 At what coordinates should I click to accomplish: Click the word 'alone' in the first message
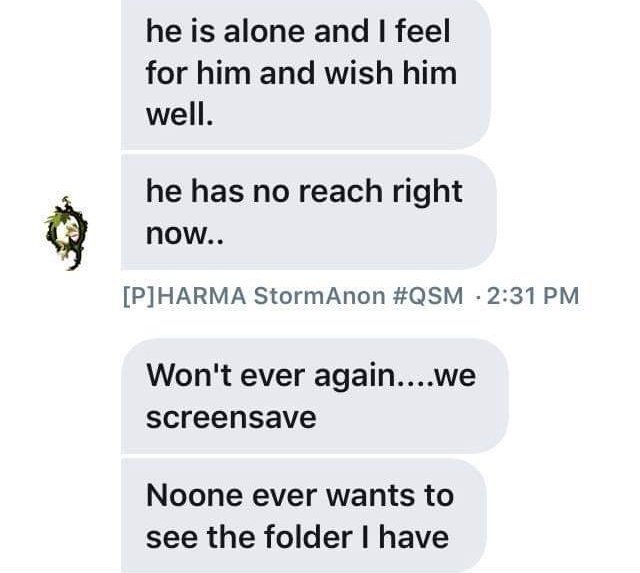264,31
